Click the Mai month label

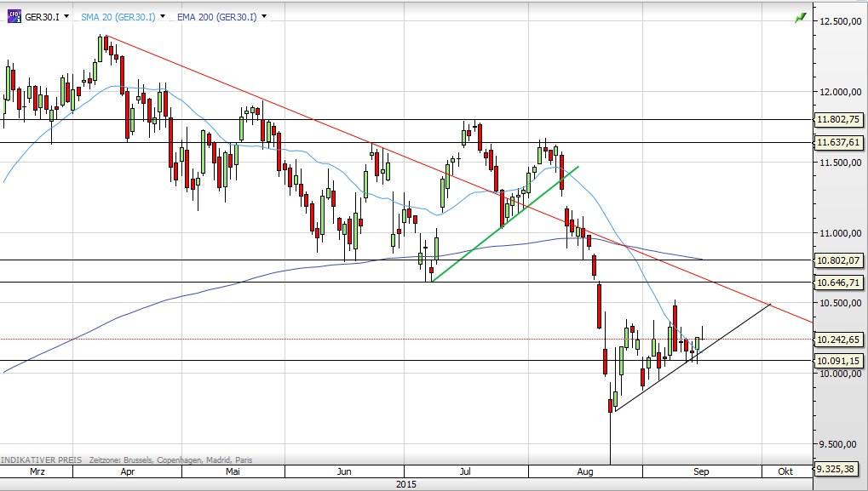point(233,471)
